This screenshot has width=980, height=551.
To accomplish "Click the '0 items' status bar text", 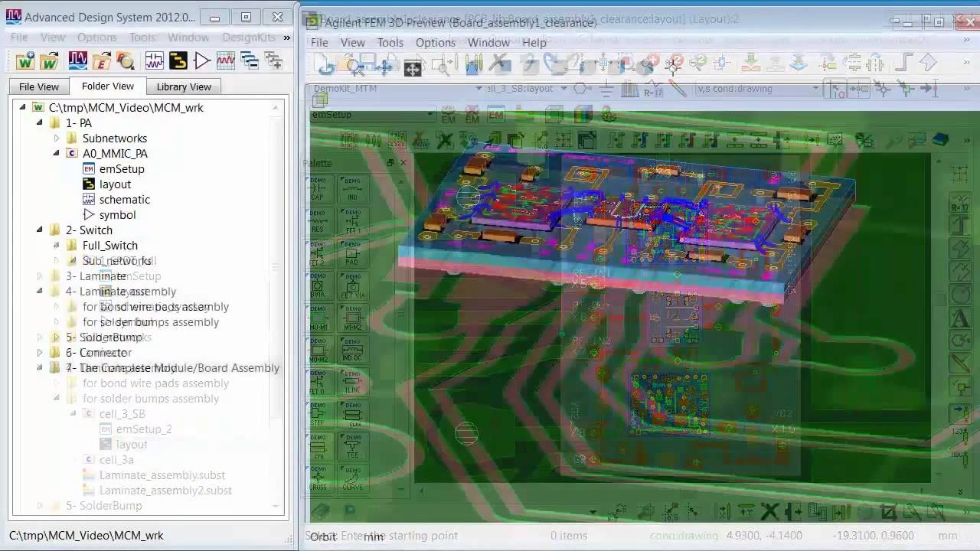I will coord(569,536).
